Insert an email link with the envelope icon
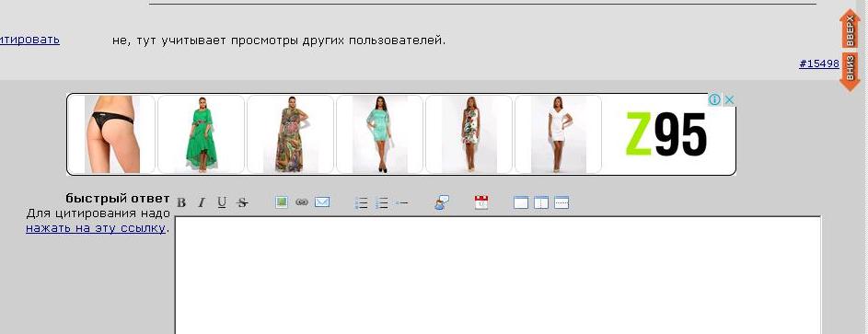Image resolution: width=868 pixels, height=334 pixels. tap(322, 202)
